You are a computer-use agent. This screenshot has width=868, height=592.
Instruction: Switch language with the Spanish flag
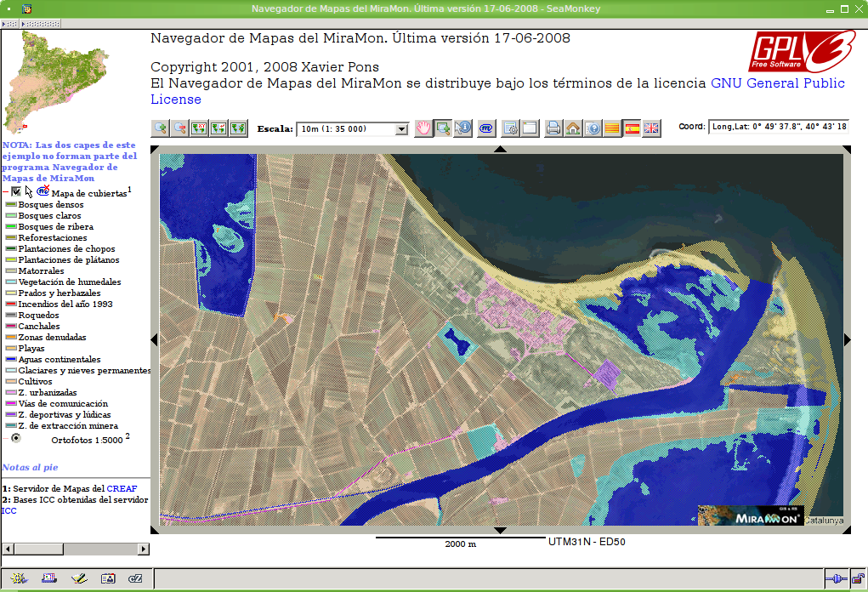[x=632, y=128]
